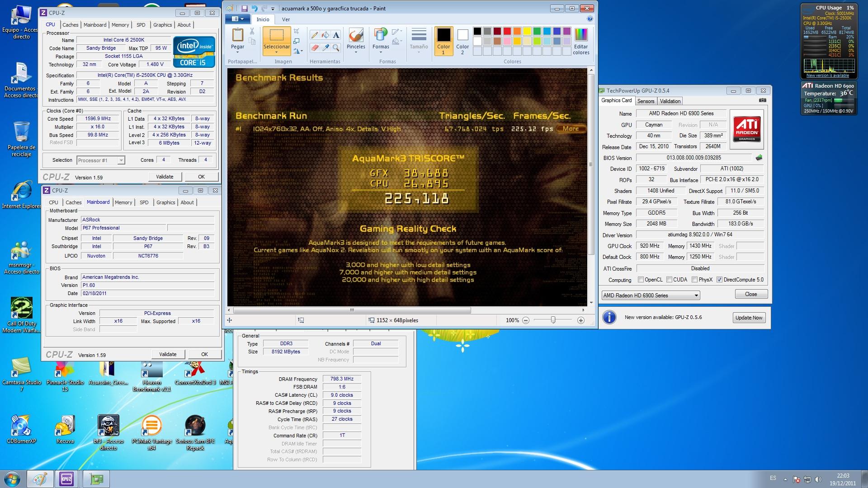Enable the OpenCL checkbox in GPU-Z
Image resolution: width=868 pixels, height=488 pixels.
click(x=641, y=280)
